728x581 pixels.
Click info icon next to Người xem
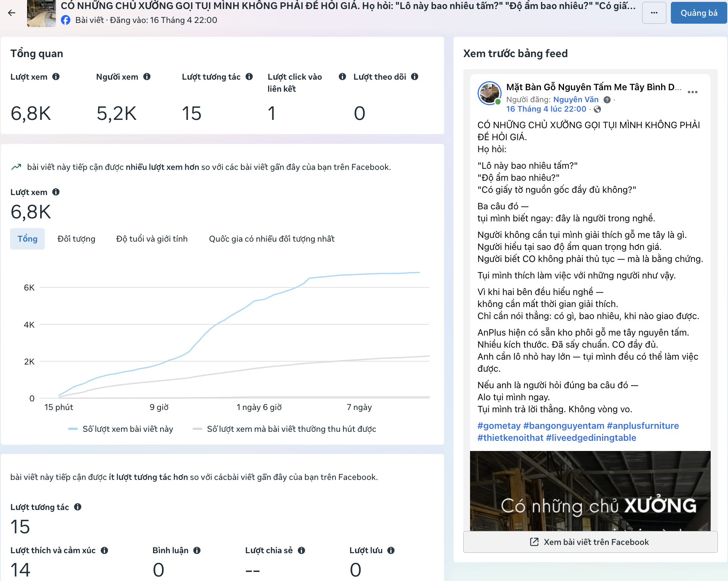(x=147, y=77)
